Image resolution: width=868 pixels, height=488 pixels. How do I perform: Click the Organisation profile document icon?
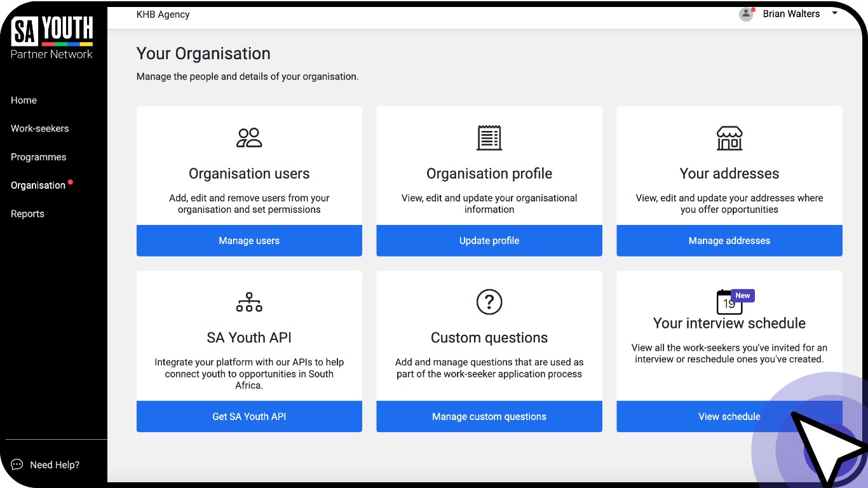(x=489, y=138)
